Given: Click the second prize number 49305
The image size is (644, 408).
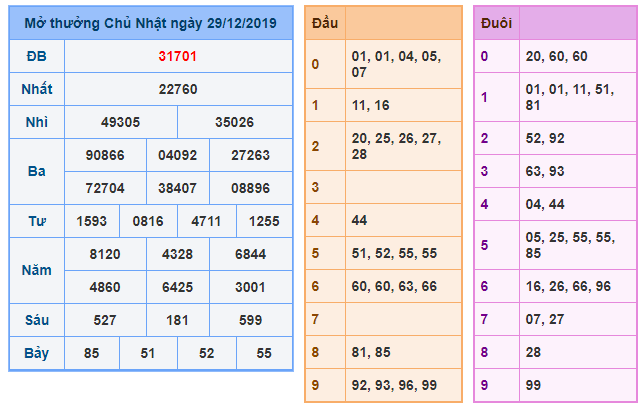Looking at the screenshot, I should (121, 123).
